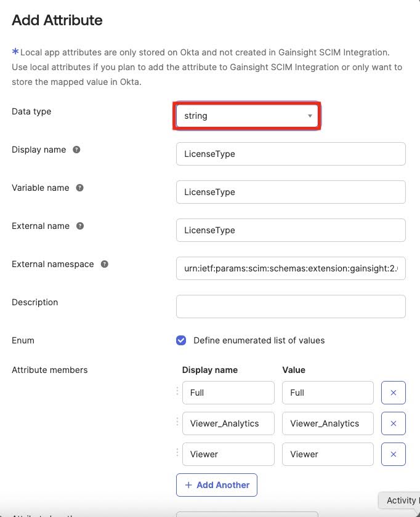Click the help icon beside External namespace
This screenshot has width=420, height=517.
[x=105, y=264]
